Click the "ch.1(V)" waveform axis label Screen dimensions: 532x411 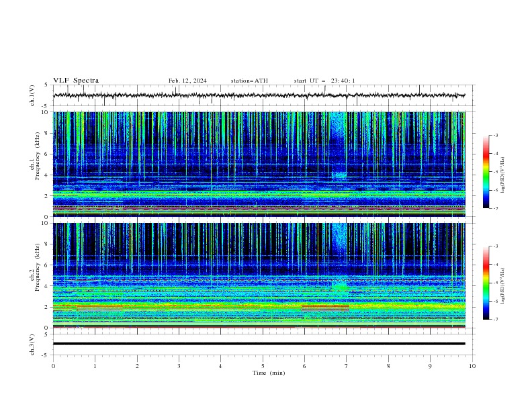(x=32, y=95)
